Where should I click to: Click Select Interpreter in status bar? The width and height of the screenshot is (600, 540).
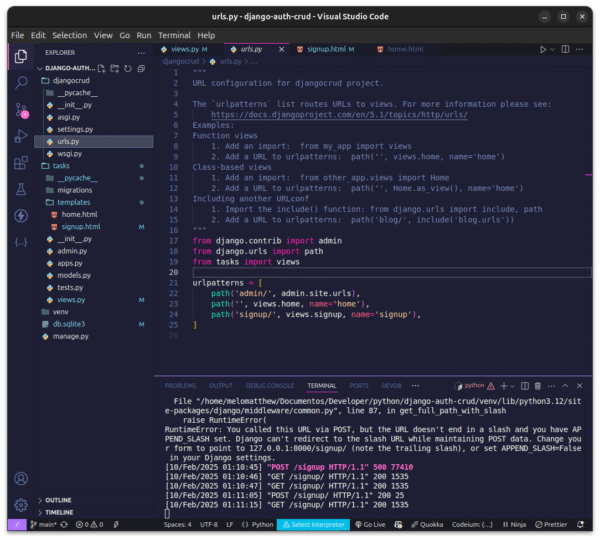(313, 524)
